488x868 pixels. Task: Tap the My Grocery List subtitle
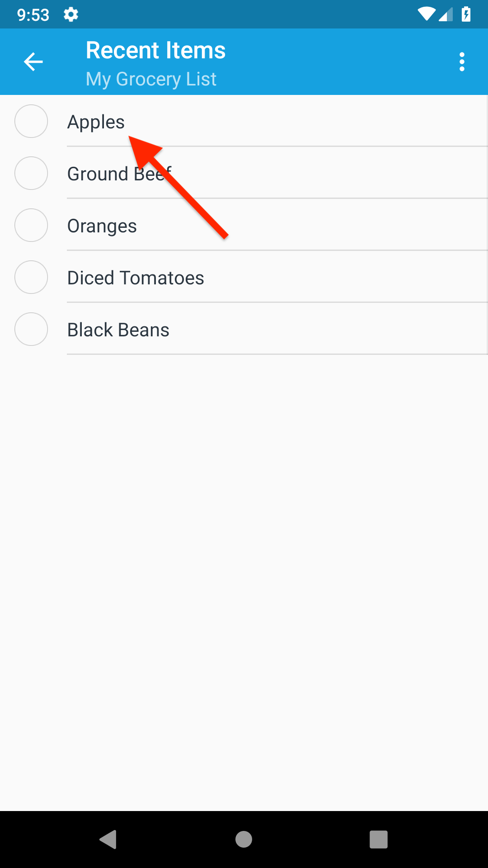151,79
